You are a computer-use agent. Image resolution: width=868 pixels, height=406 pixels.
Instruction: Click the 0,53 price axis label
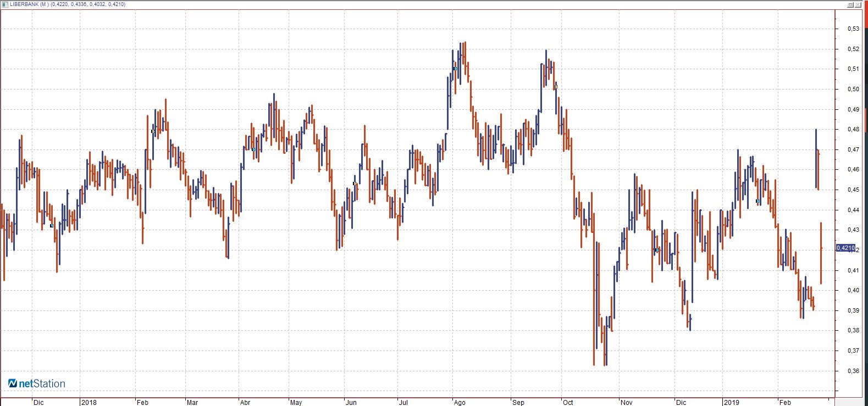point(853,29)
